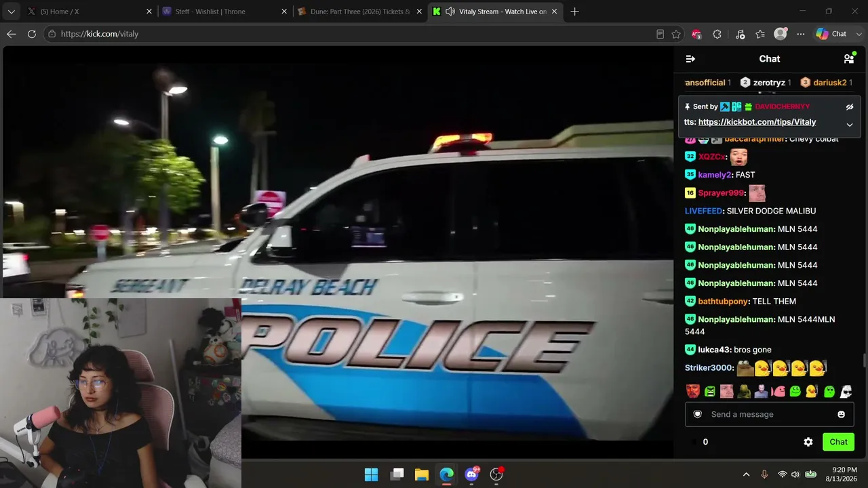Expand the pinned message chevron
The image size is (868, 488).
tap(849, 125)
